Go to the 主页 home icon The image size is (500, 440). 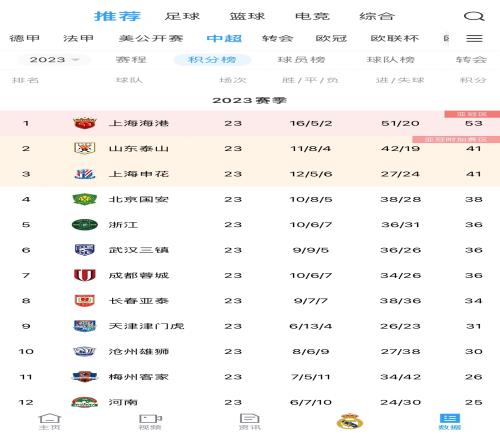50,422
